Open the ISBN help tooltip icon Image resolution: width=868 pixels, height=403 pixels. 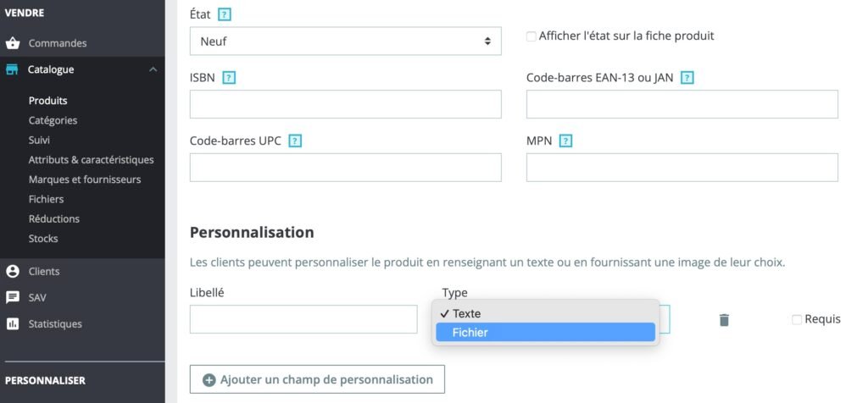coord(229,78)
